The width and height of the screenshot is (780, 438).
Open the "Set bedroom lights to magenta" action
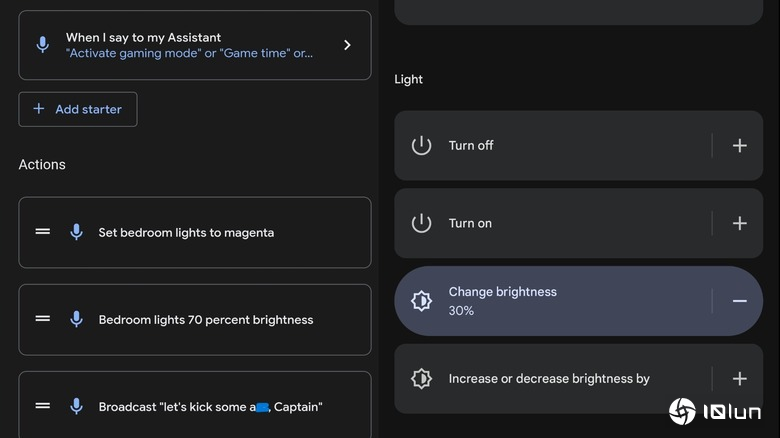click(186, 233)
